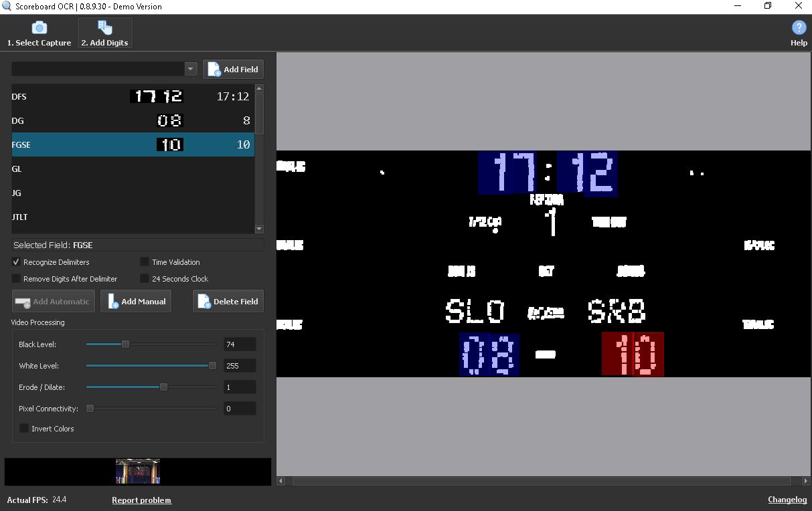
Task: Enable the Time Validation checkbox
Action: pos(145,262)
